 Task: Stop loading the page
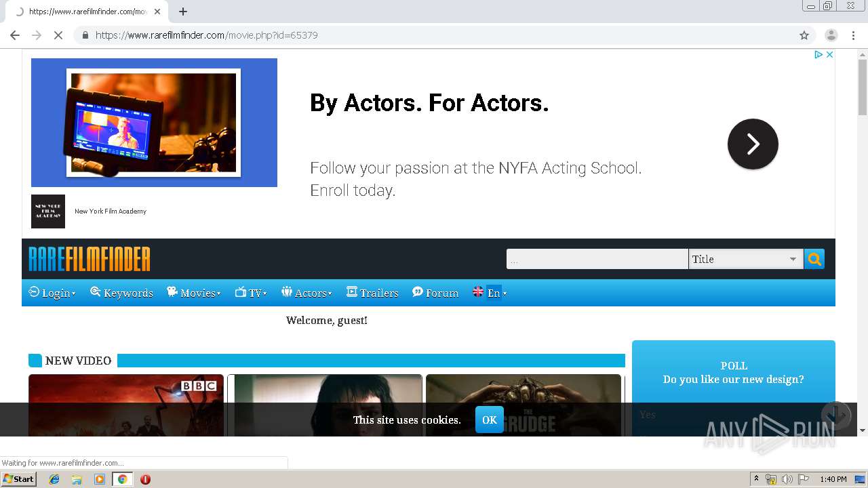tap(58, 35)
